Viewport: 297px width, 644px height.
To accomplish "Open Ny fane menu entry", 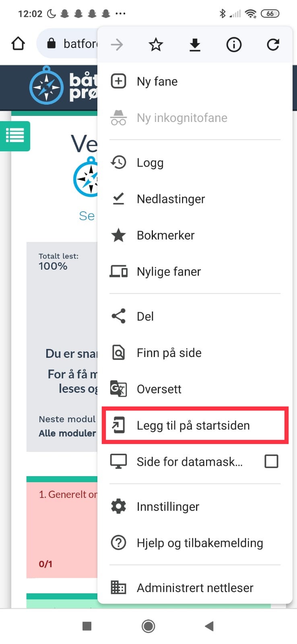I will (195, 81).
